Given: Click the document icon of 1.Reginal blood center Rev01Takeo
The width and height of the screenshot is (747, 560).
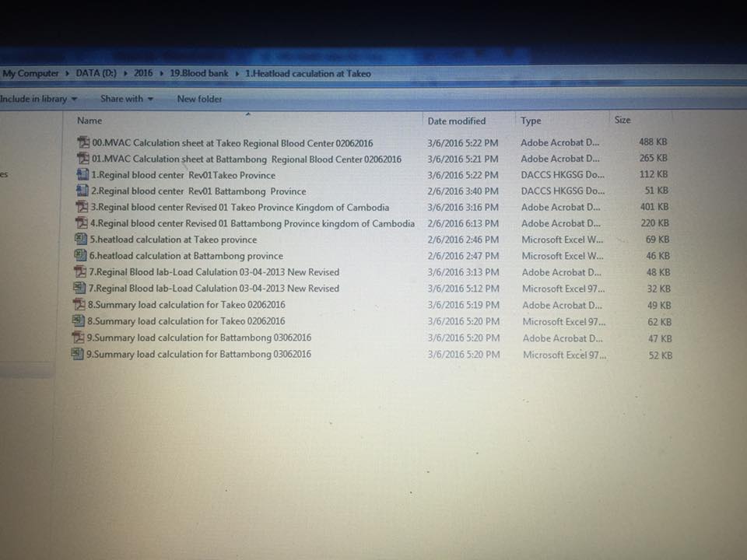Looking at the screenshot, I should coord(82,175).
